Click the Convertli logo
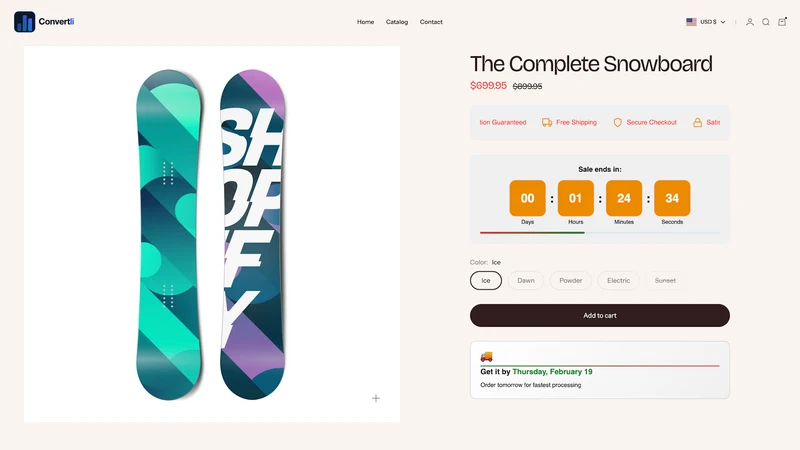Viewport: 800px width, 450px height. [44, 21]
